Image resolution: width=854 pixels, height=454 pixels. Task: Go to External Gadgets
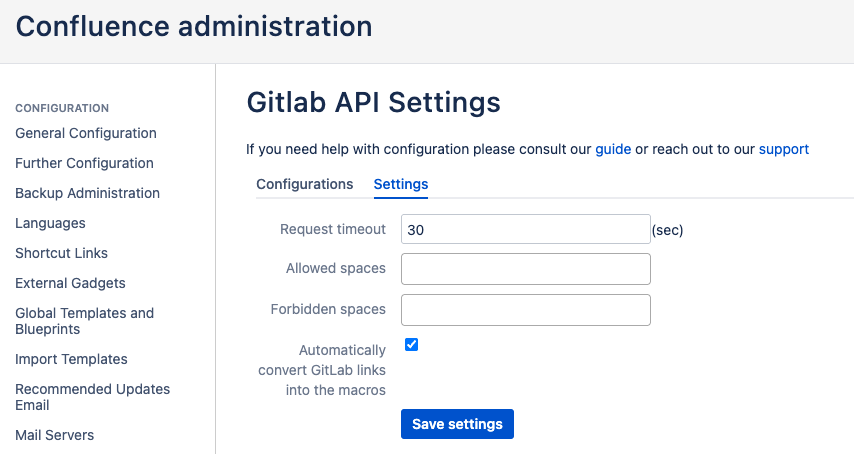(70, 283)
